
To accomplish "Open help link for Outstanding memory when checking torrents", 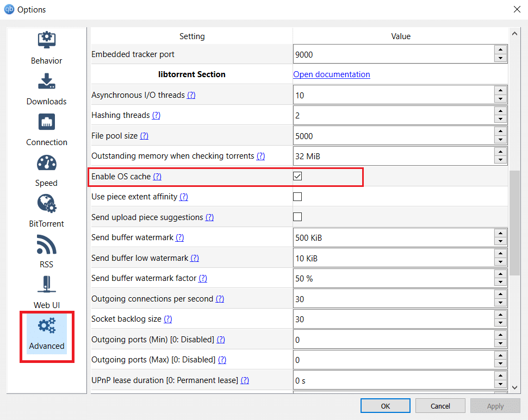I will 260,156.
